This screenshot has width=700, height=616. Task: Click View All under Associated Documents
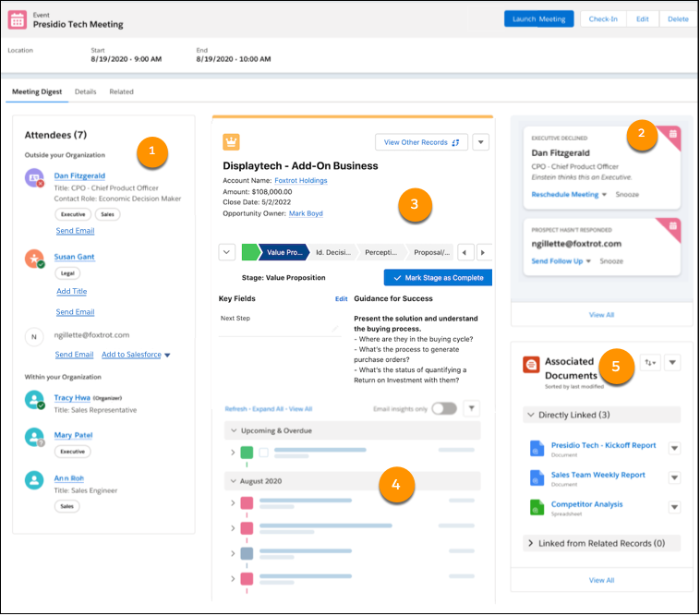pyautogui.click(x=601, y=580)
